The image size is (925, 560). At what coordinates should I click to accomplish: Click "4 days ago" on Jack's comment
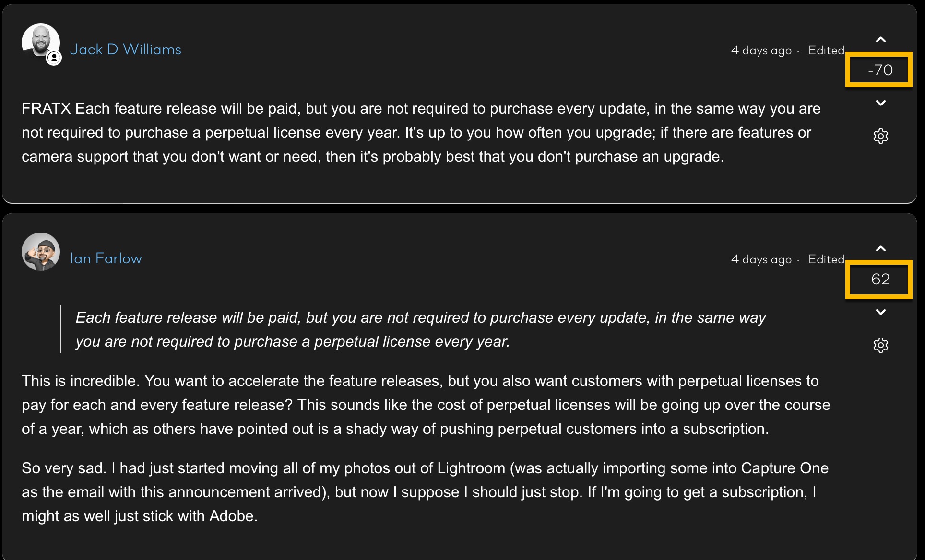click(x=761, y=50)
